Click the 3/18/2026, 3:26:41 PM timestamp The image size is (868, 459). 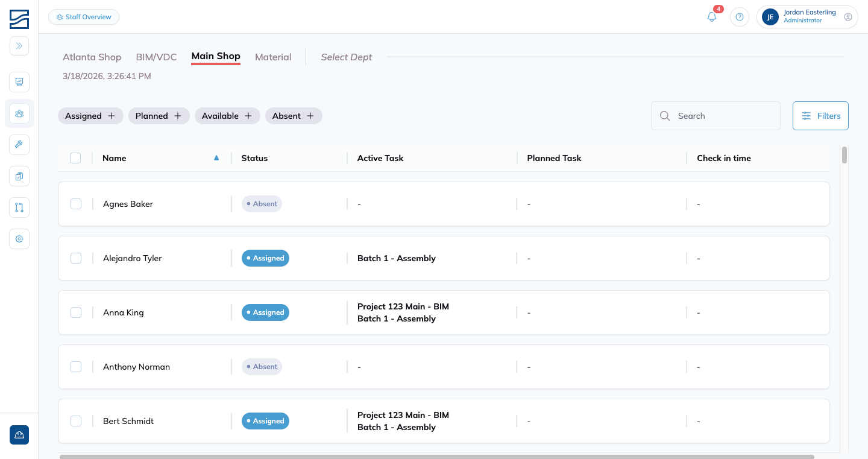[x=107, y=76]
